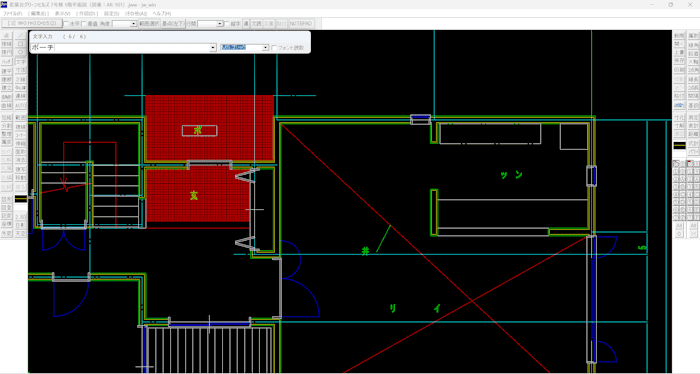Click the 保存 save button in right toolbar

[679, 61]
